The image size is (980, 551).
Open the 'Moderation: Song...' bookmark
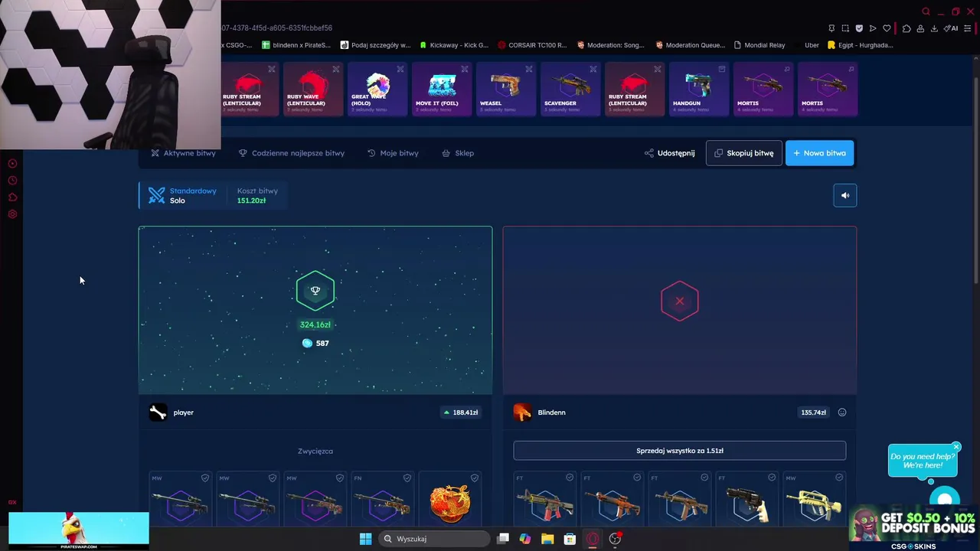click(611, 45)
